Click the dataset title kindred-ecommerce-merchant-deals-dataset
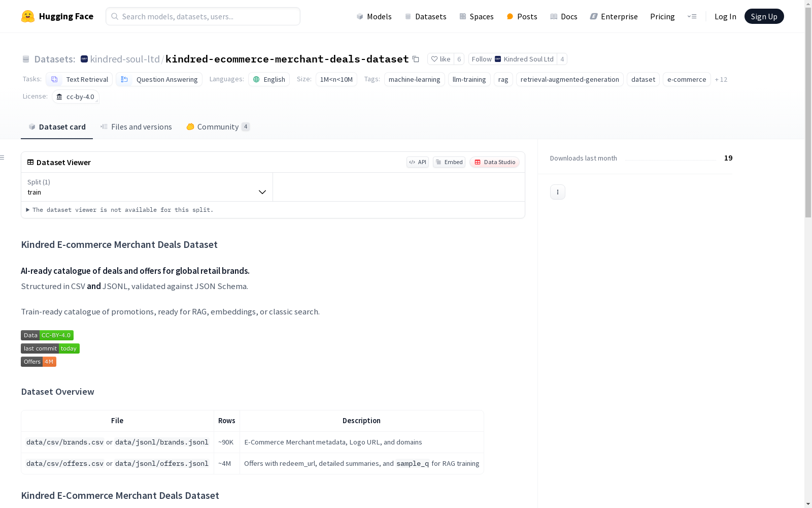 click(287, 59)
